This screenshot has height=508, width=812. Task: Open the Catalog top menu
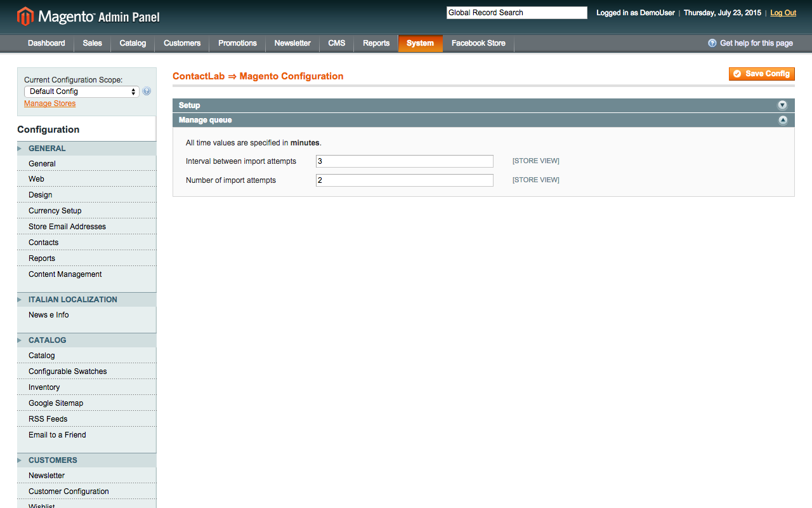tap(133, 43)
